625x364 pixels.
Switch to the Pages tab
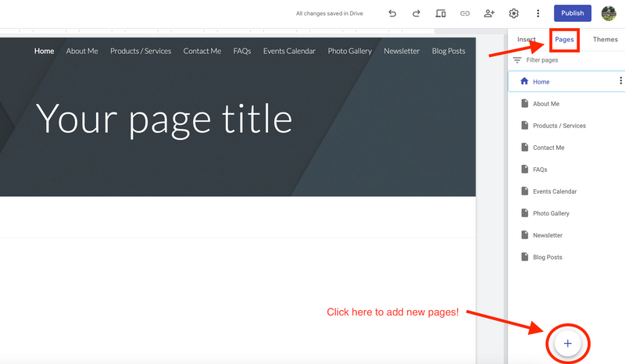[x=564, y=40]
